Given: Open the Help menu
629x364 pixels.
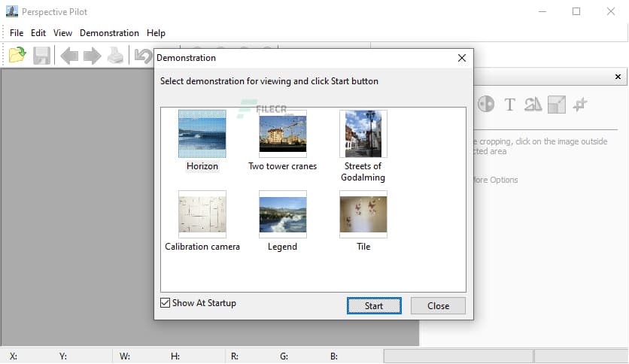Looking at the screenshot, I should coord(156,33).
